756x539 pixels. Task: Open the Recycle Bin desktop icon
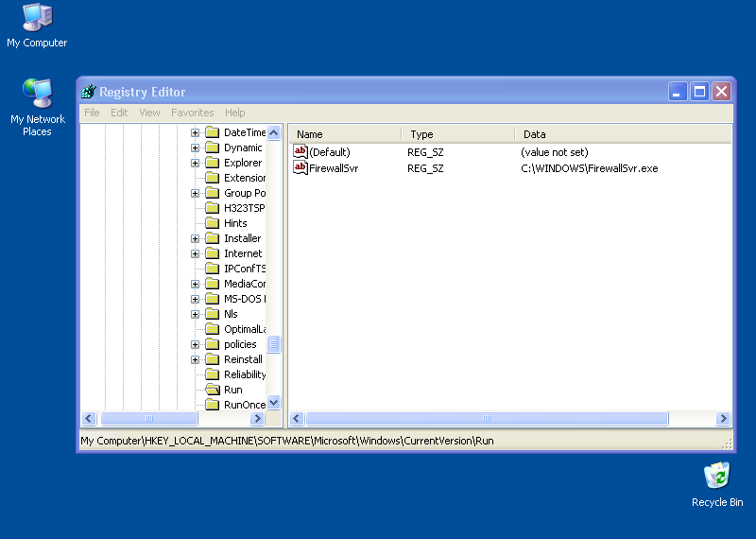coord(716,475)
